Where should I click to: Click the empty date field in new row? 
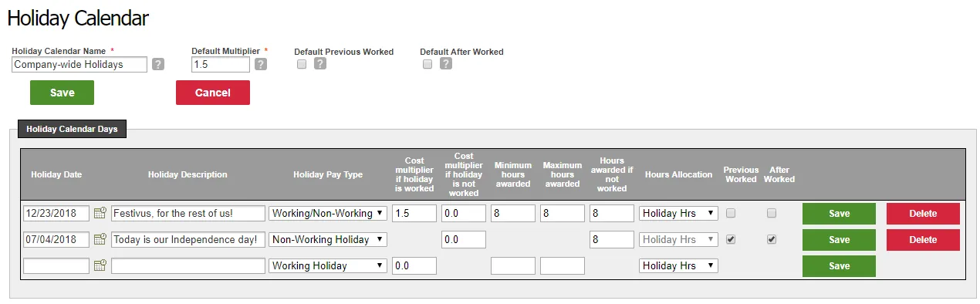click(x=56, y=266)
